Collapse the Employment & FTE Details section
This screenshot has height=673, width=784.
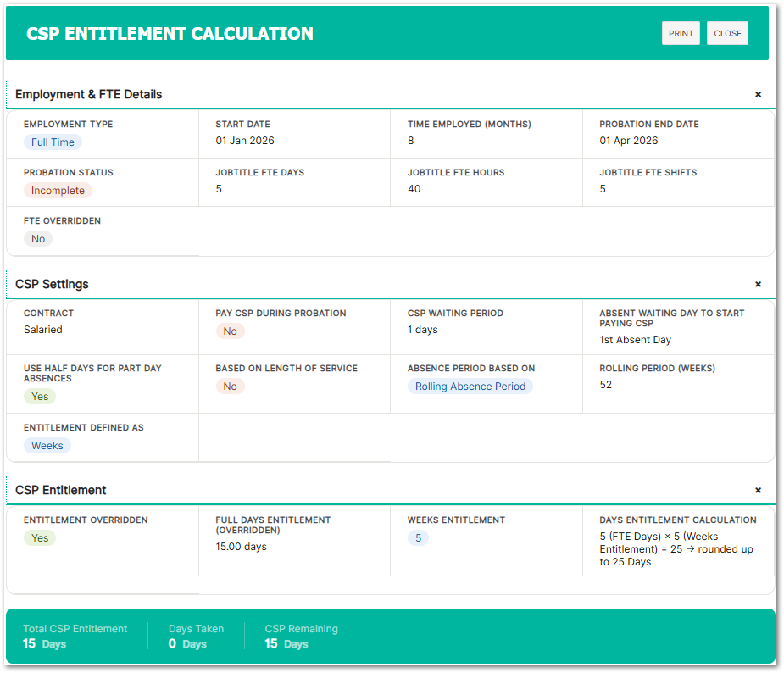(x=758, y=94)
